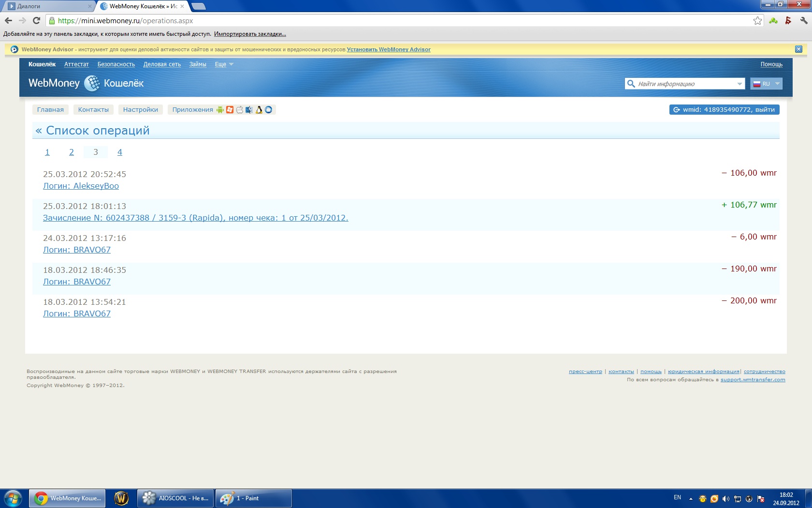
Task: Click the Импортировать закладки link
Action: 250,34
